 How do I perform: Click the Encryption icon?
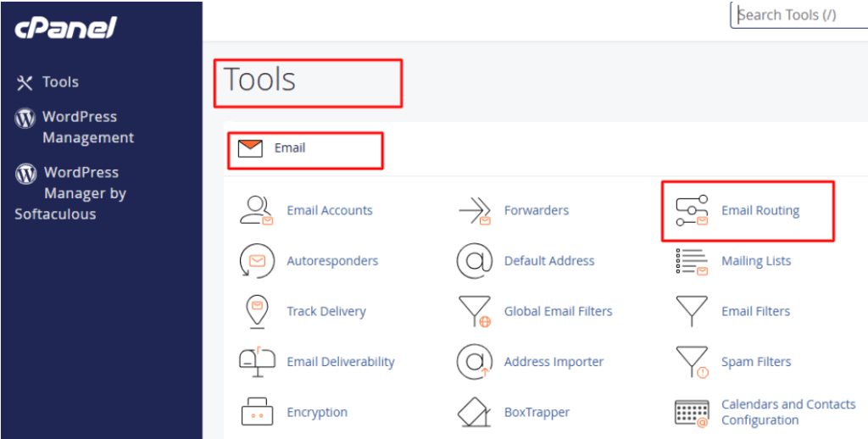pyautogui.click(x=257, y=413)
